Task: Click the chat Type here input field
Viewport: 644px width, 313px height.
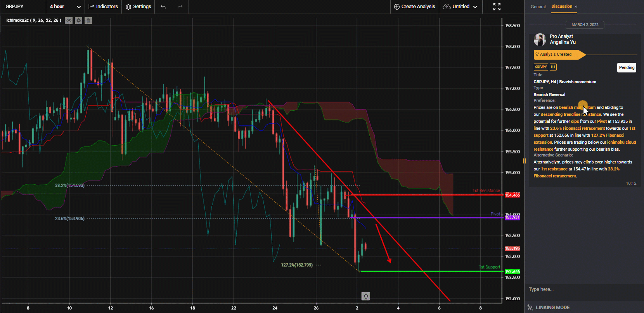Action: pyautogui.click(x=584, y=289)
